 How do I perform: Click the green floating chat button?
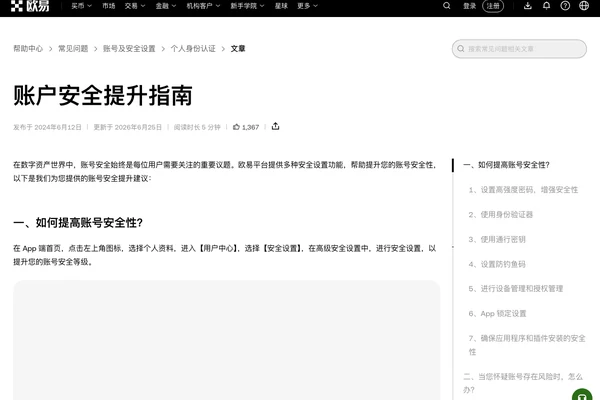(582, 395)
